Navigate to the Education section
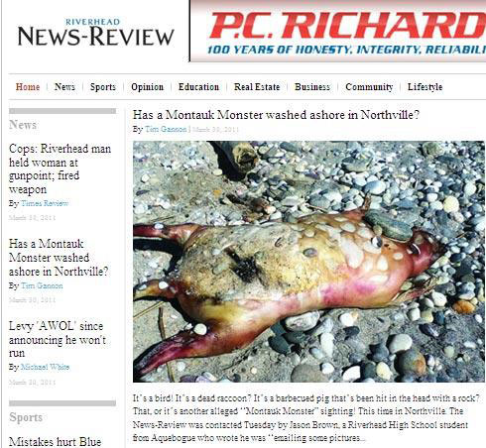Screen dimensions: 486x448 (x=198, y=87)
